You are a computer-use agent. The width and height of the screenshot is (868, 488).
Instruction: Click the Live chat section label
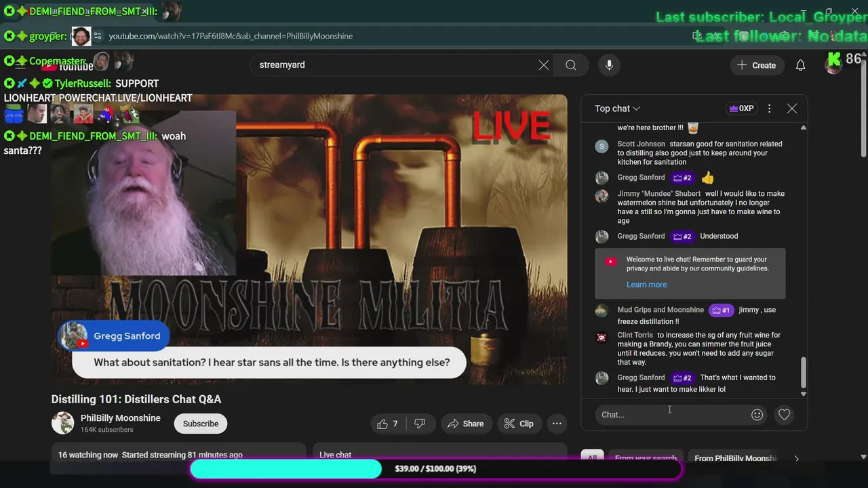click(336, 455)
